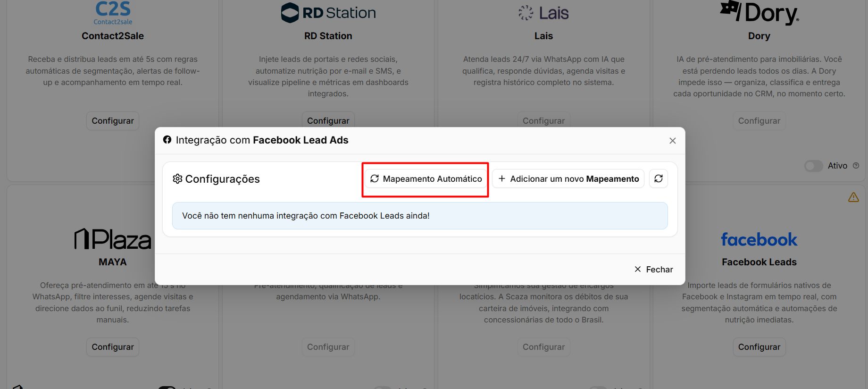Open Configurar for MAYA
This screenshot has width=868, height=389.
click(113, 347)
